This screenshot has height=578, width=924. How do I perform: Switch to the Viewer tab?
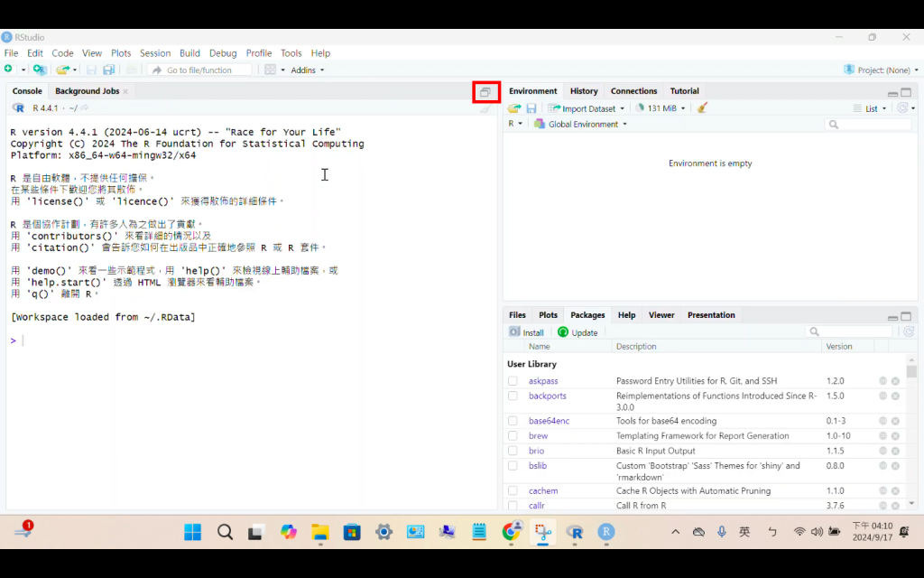(661, 315)
